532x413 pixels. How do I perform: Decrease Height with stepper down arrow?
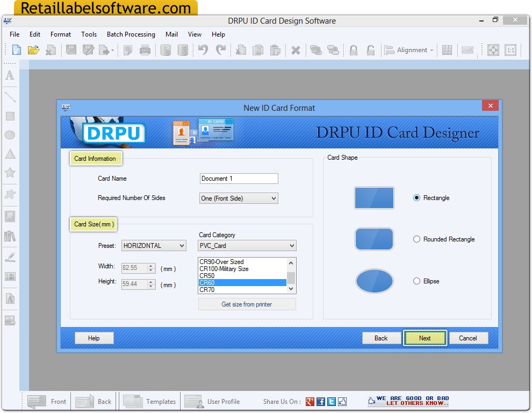tap(152, 286)
